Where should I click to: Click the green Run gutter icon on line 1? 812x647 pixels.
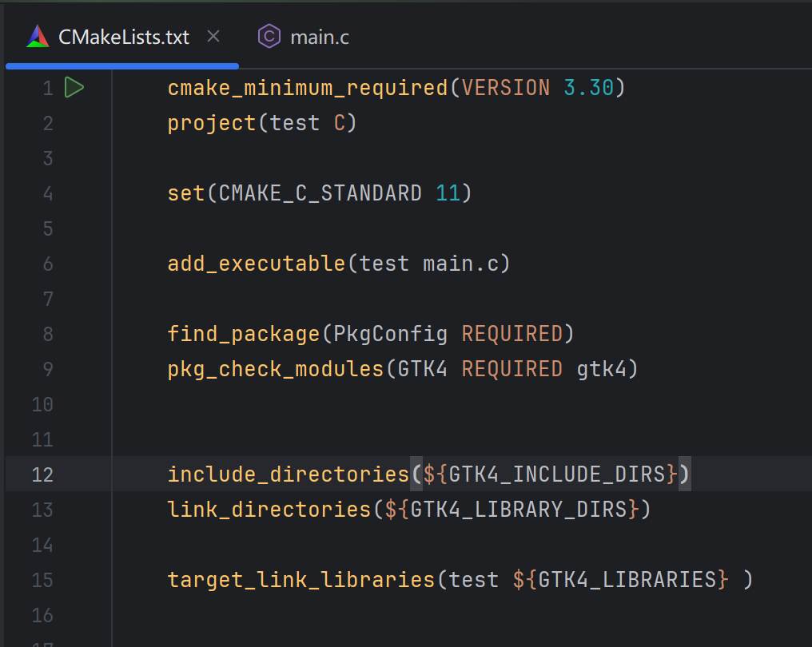click(74, 88)
